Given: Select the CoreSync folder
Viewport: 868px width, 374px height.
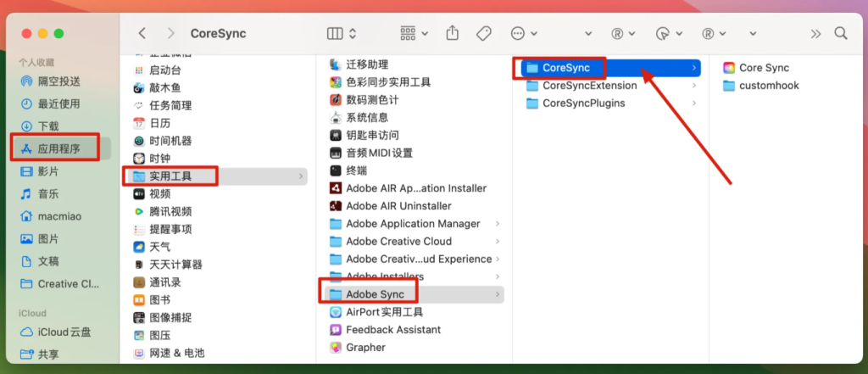Looking at the screenshot, I should pos(611,68).
